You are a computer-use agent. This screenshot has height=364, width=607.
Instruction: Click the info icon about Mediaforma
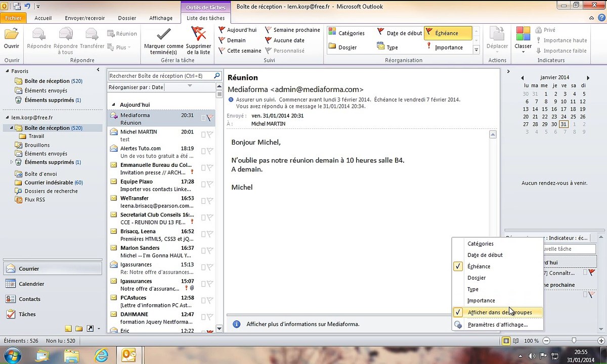click(x=236, y=324)
